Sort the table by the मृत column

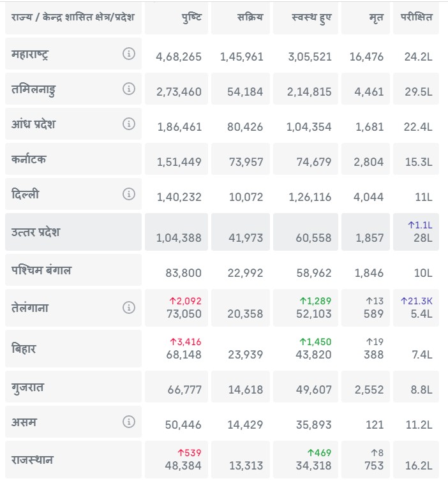click(377, 17)
